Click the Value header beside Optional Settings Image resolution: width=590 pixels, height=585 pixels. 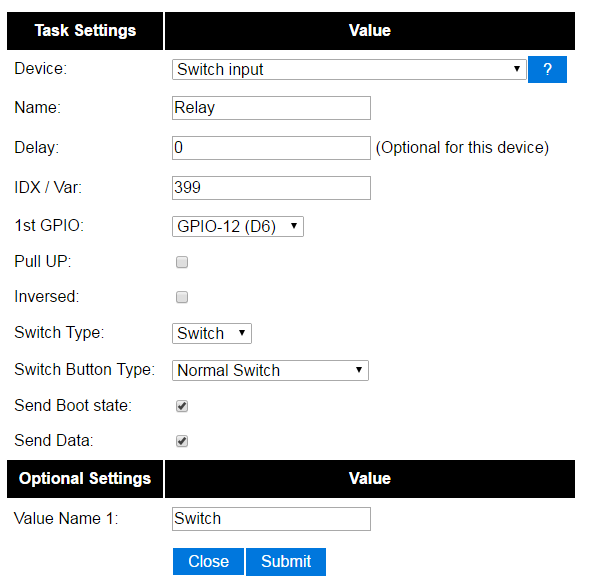tap(370, 479)
